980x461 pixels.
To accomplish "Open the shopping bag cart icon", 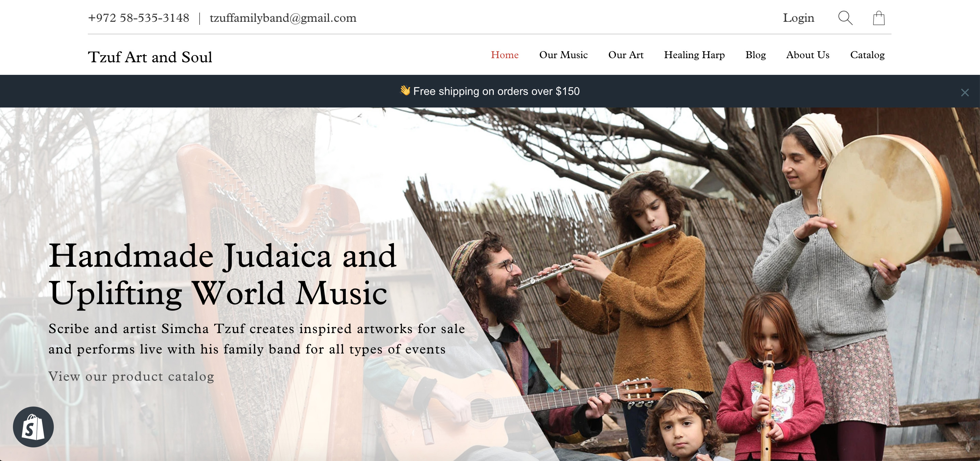I will pyautogui.click(x=879, y=18).
